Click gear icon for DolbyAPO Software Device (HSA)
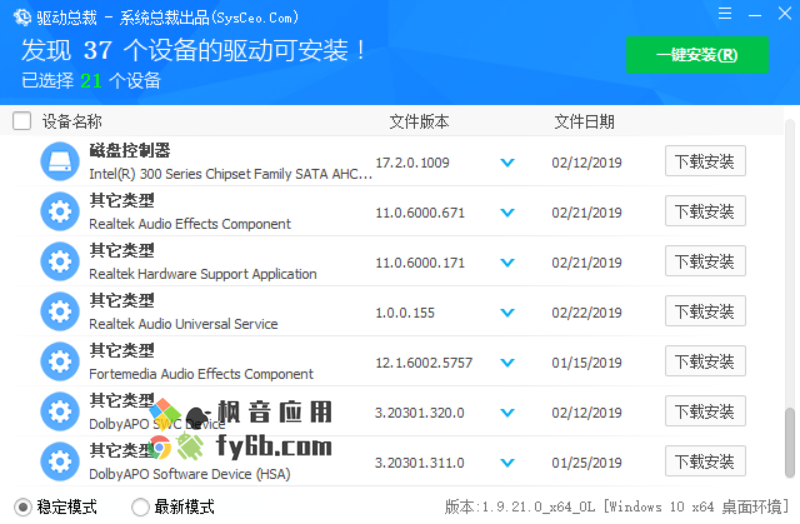Image resolution: width=800 pixels, height=524 pixels. (60, 461)
